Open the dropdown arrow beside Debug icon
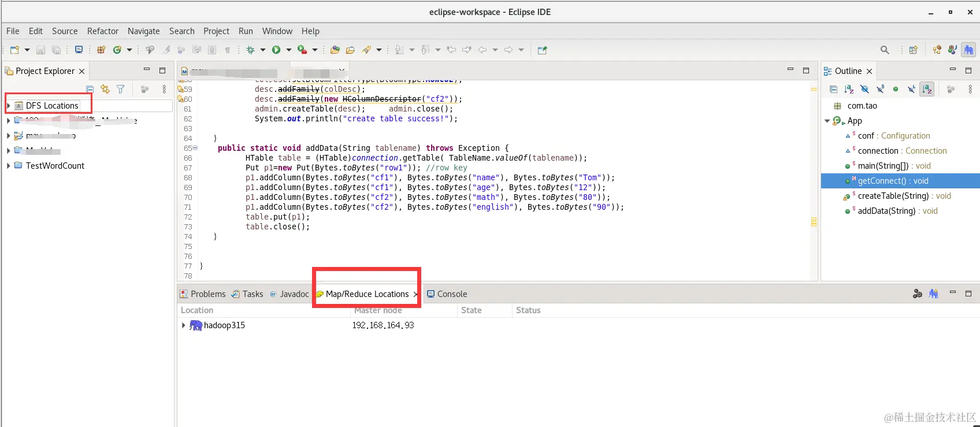 tap(263, 50)
